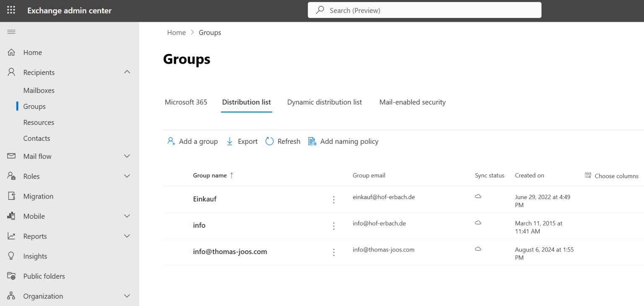This screenshot has width=644, height=306.
Task: Click the Refresh icon above the group list
Action: point(270,141)
